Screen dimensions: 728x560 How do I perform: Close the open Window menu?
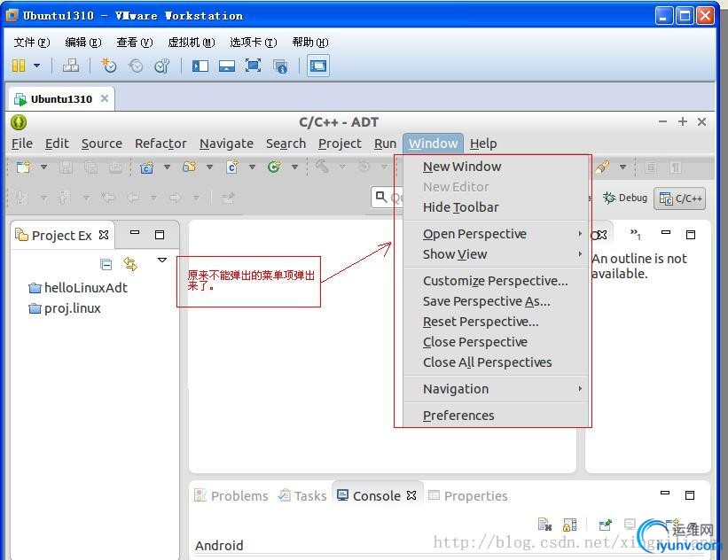434,144
